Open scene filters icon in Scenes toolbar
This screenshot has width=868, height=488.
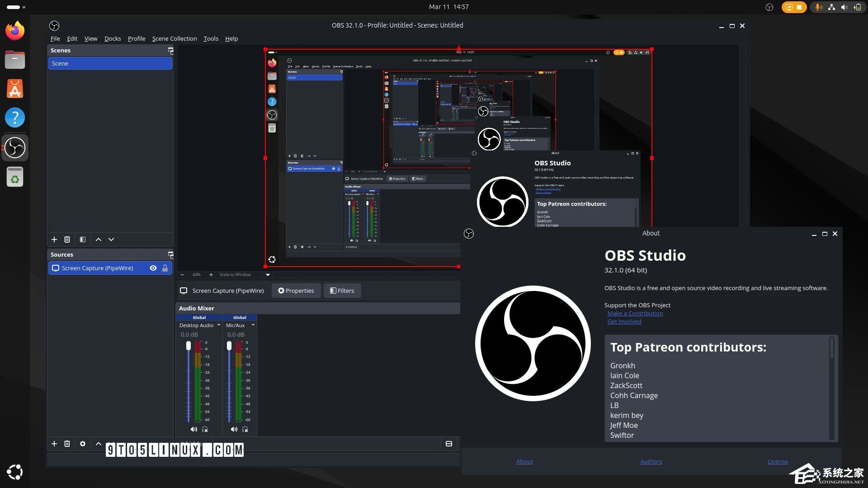point(83,239)
